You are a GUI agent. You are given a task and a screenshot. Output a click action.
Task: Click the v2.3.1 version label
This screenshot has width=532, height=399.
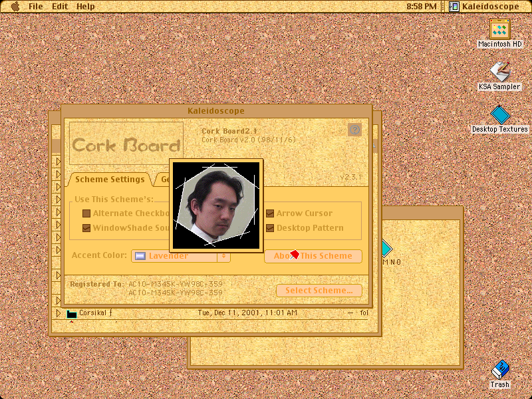(351, 177)
